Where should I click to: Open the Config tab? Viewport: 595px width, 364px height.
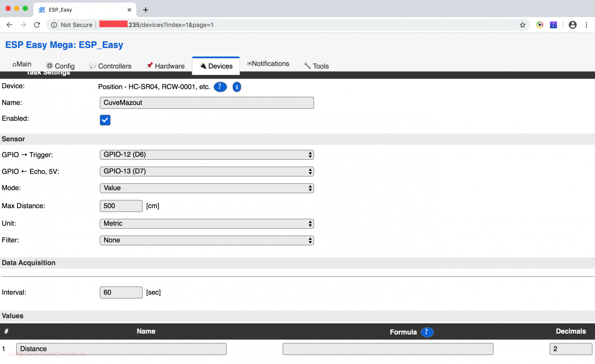coord(60,66)
